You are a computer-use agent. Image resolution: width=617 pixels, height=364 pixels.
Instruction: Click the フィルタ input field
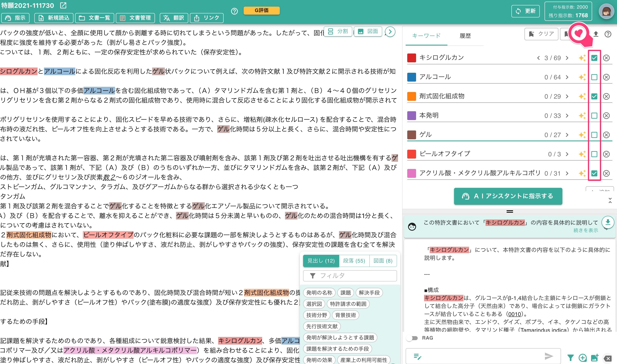pyautogui.click(x=350, y=276)
